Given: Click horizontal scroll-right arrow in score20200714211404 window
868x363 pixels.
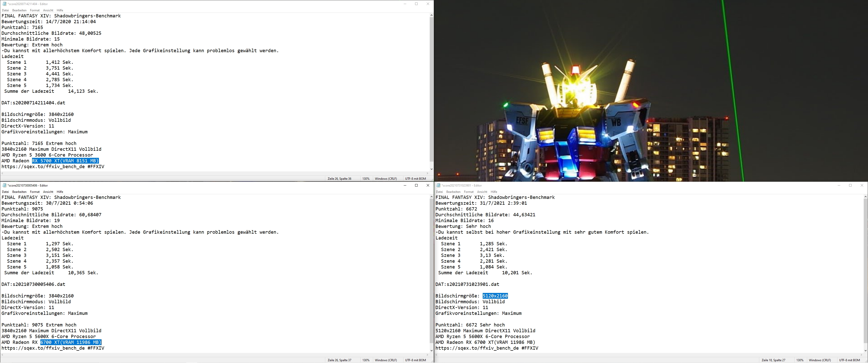Looking at the screenshot, I should (428, 173).
